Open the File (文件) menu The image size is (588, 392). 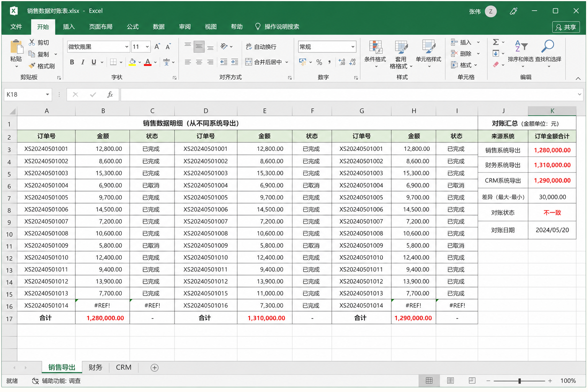[x=16, y=27]
